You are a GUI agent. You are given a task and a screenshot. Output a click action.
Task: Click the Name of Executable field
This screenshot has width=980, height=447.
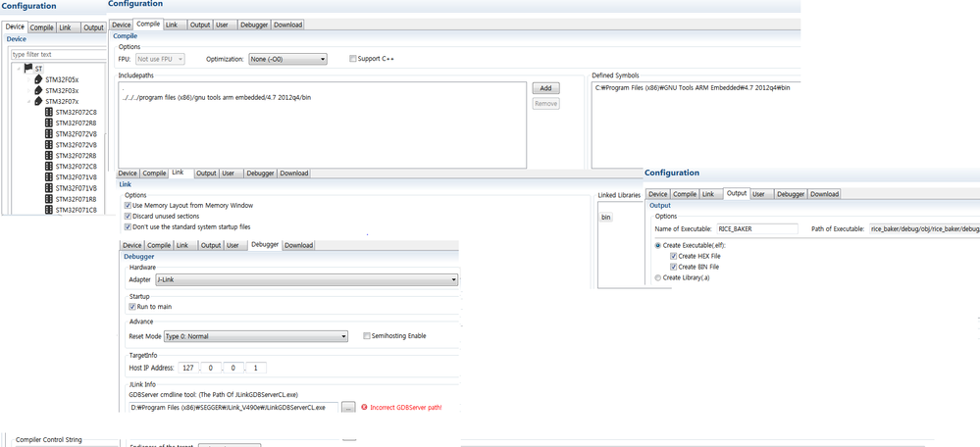[x=757, y=229]
